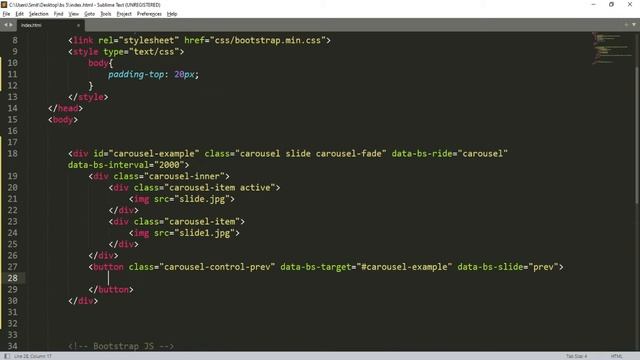This screenshot has height=360, width=640.
Task: Toggle sidebar icon in status bar
Action: tap(7, 356)
